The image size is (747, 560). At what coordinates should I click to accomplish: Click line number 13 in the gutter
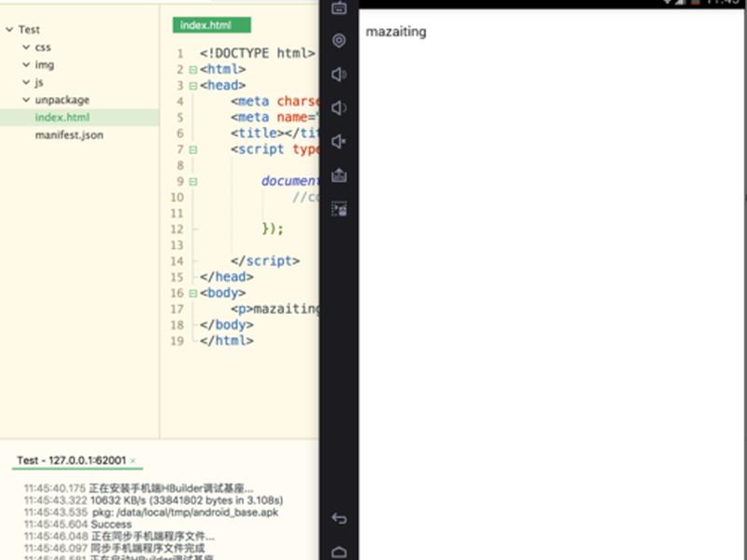click(x=176, y=245)
